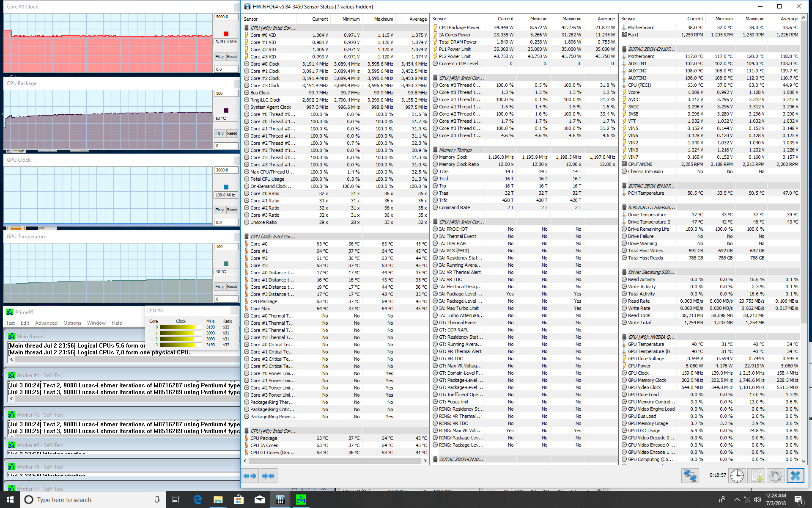
Task: Collapse the Memory Timings sensor group
Action: pos(455,150)
